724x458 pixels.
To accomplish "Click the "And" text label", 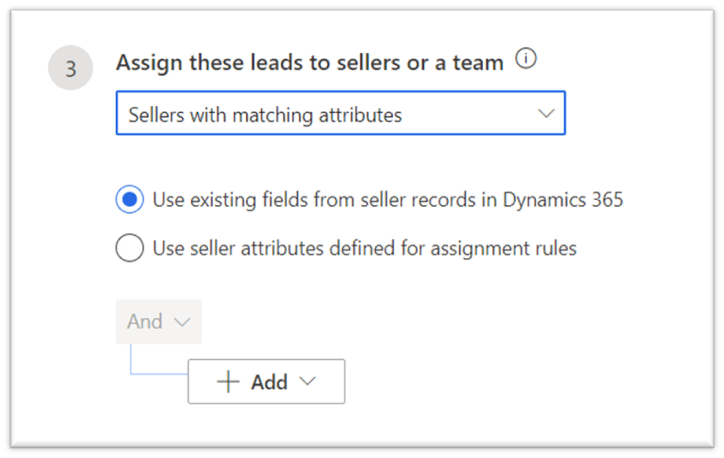I will [145, 322].
